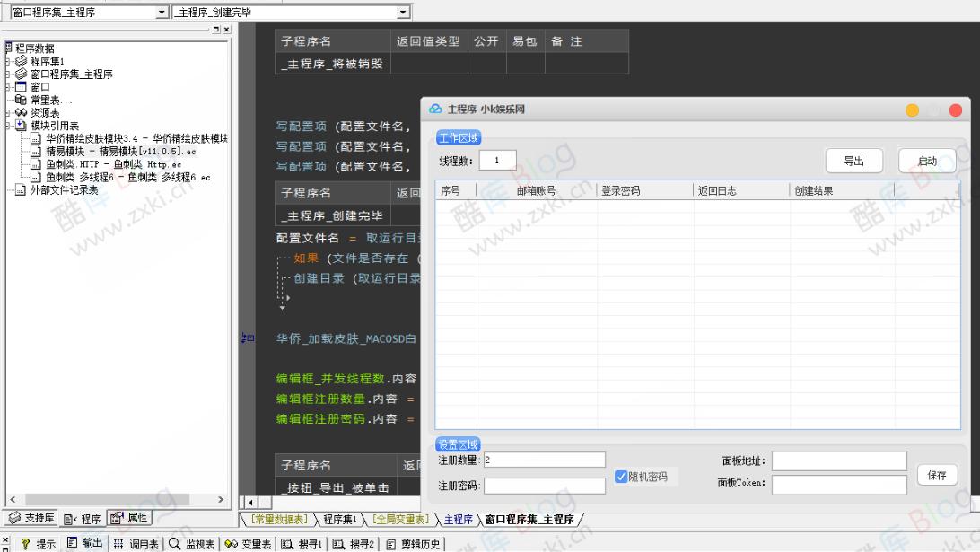Click the 保存 save button

pos(937,475)
